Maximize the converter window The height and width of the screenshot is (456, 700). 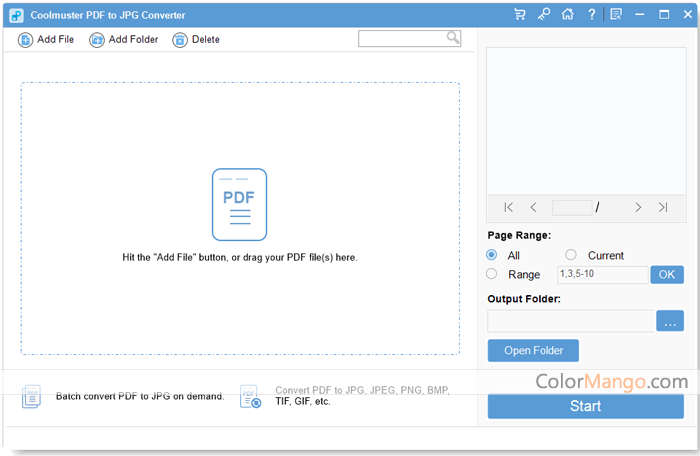coord(664,15)
